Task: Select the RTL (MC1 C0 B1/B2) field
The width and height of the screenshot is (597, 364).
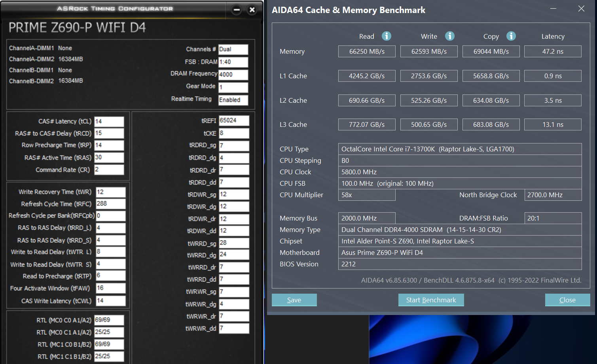Action: tap(109, 344)
